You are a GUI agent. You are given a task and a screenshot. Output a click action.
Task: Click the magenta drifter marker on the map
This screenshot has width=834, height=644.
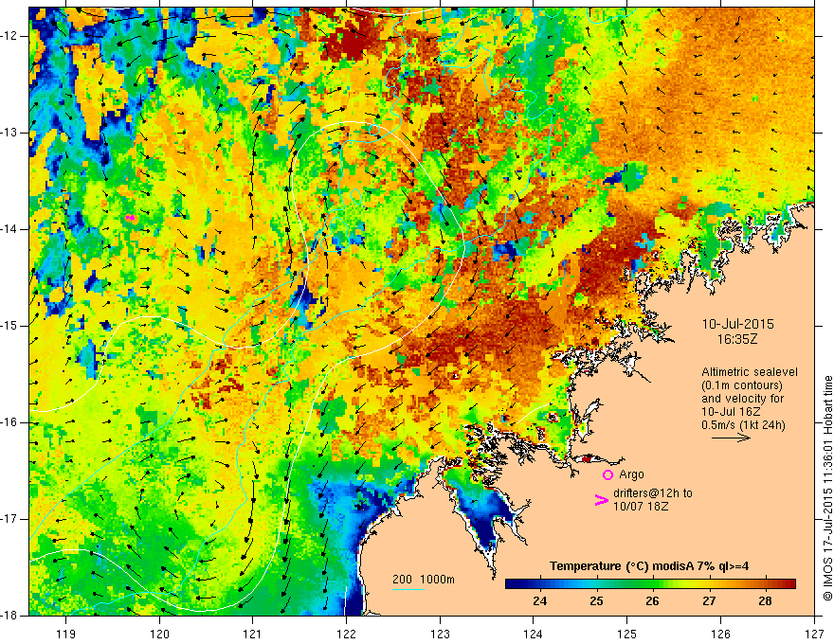131,217
